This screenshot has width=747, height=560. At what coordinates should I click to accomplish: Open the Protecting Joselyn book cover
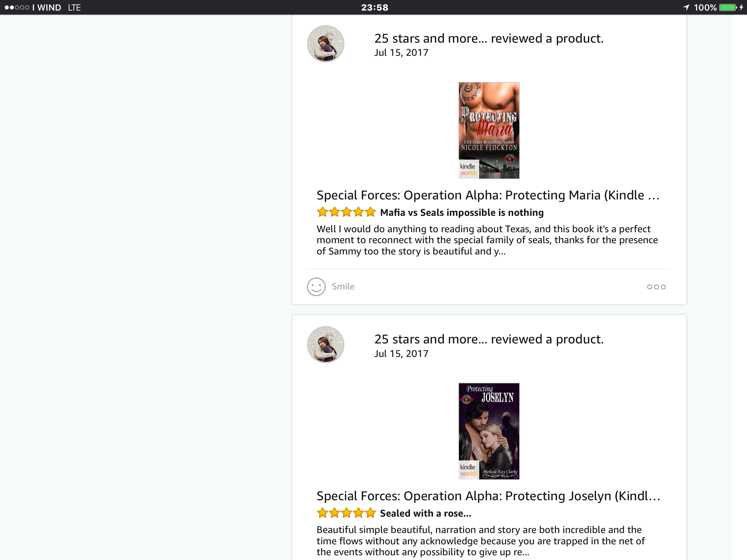point(489,431)
